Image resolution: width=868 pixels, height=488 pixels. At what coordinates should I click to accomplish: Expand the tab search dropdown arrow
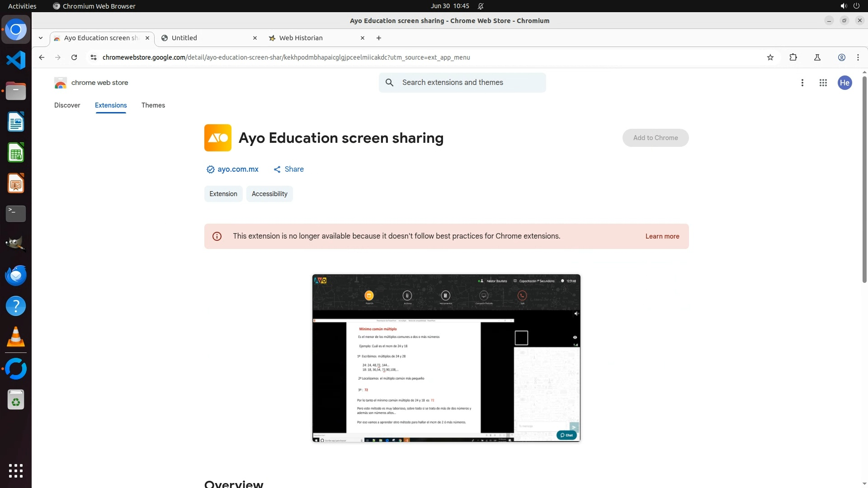click(41, 38)
